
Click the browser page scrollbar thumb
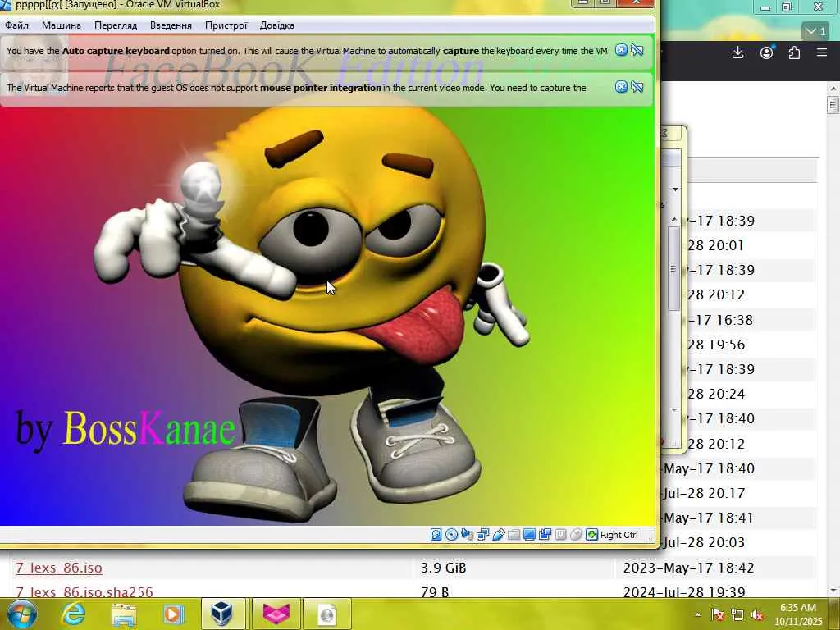pos(833,104)
